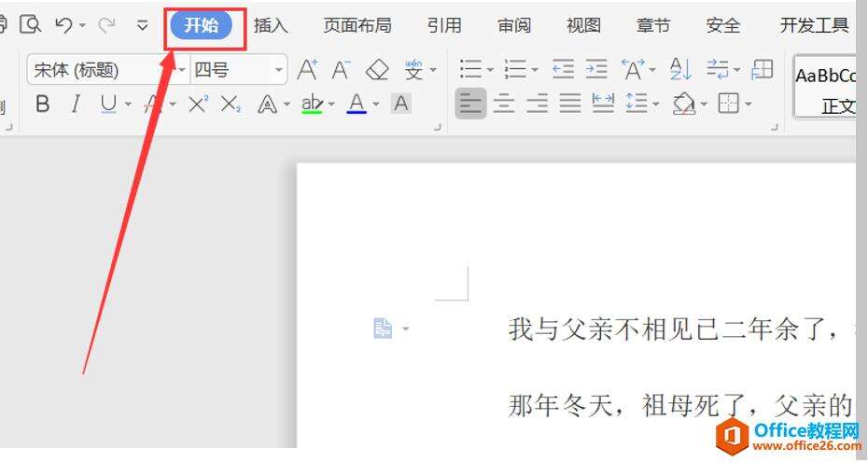The width and height of the screenshot is (868, 462).
Task: Click the numbered list icon
Action: pos(515,70)
